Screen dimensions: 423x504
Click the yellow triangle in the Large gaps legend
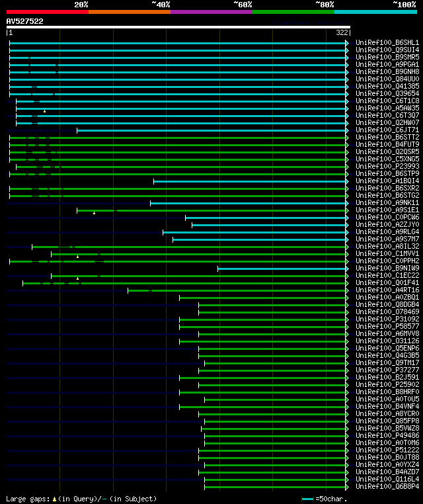[x=54, y=499]
